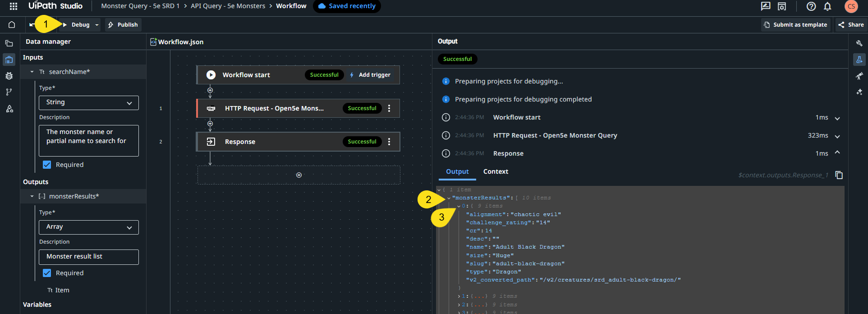Screen dimensions: 868x314
Task: Click the "Adult Black Dragon" name value
Action: 528,247
